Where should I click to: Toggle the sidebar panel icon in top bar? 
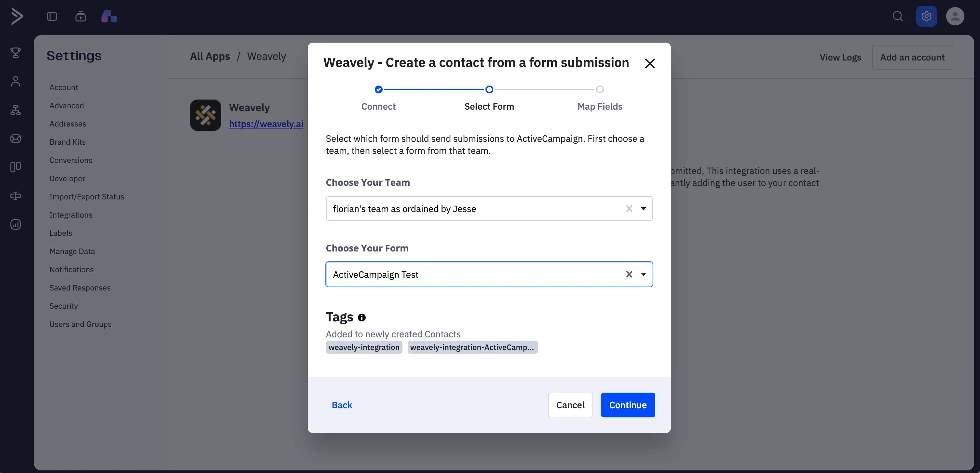[x=52, y=16]
